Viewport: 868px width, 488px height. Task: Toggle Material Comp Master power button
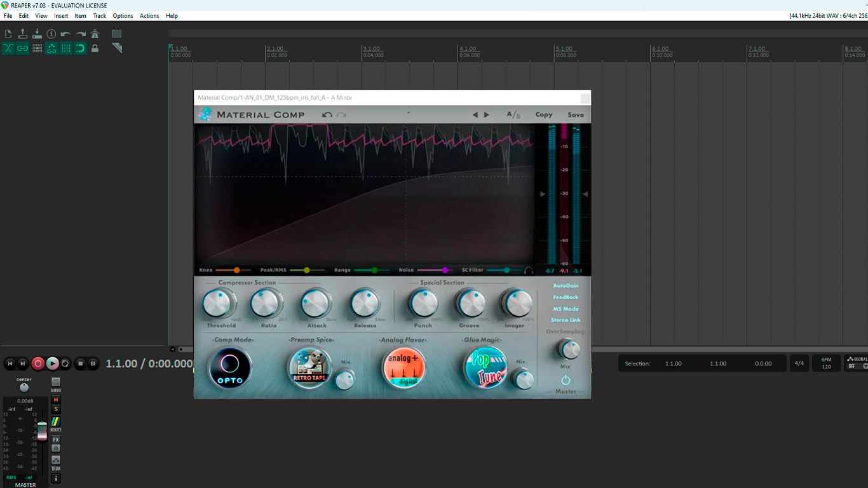566,380
